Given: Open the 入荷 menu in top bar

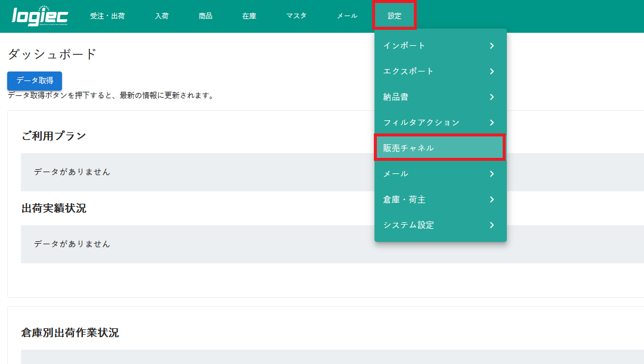Looking at the screenshot, I should click(x=162, y=16).
